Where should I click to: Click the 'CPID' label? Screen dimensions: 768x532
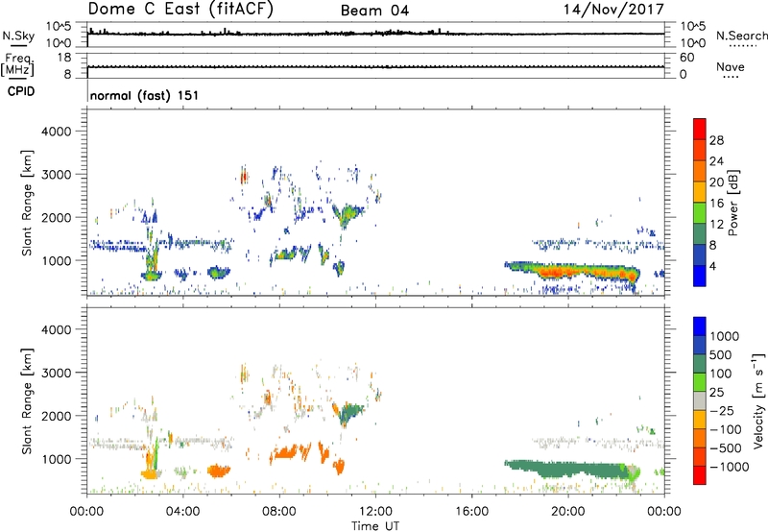pyautogui.click(x=21, y=91)
